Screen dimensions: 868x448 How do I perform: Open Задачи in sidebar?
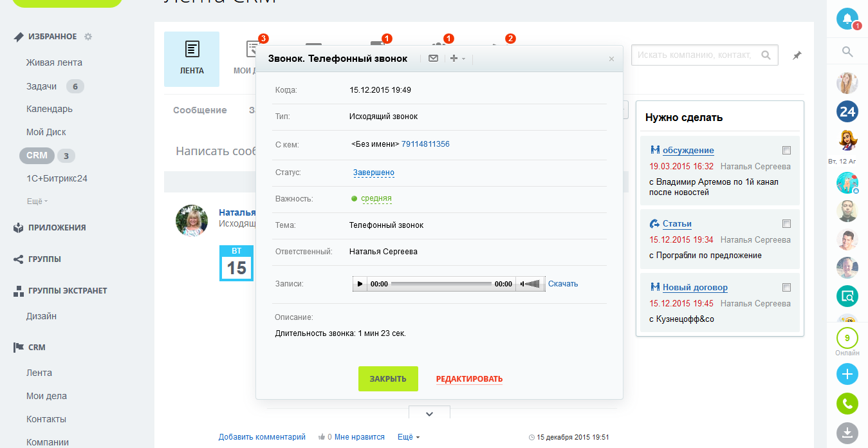41,86
